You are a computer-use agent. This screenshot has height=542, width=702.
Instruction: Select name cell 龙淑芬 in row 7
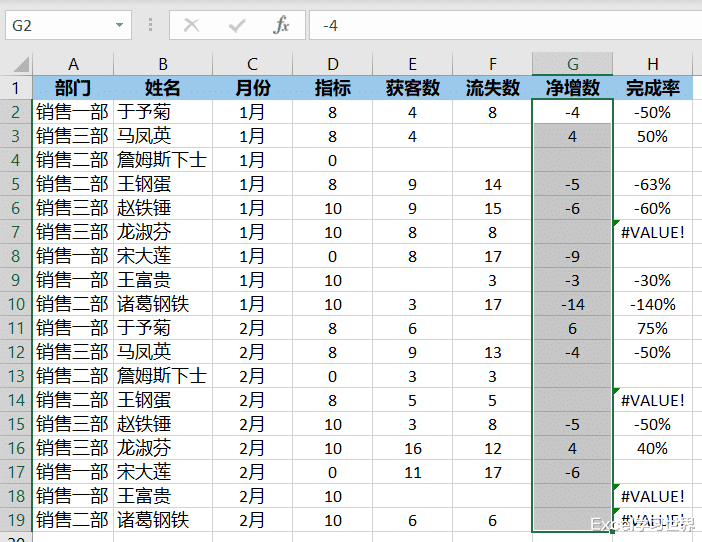[x=163, y=232]
